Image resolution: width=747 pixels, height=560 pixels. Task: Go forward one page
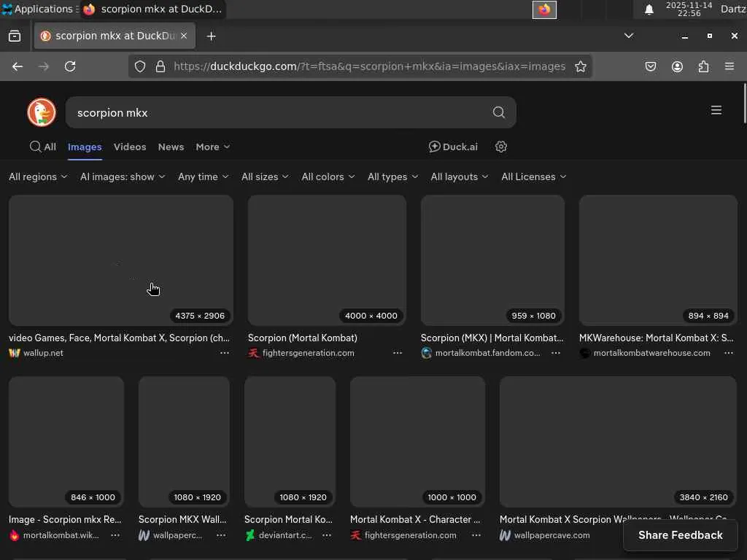[43, 66]
